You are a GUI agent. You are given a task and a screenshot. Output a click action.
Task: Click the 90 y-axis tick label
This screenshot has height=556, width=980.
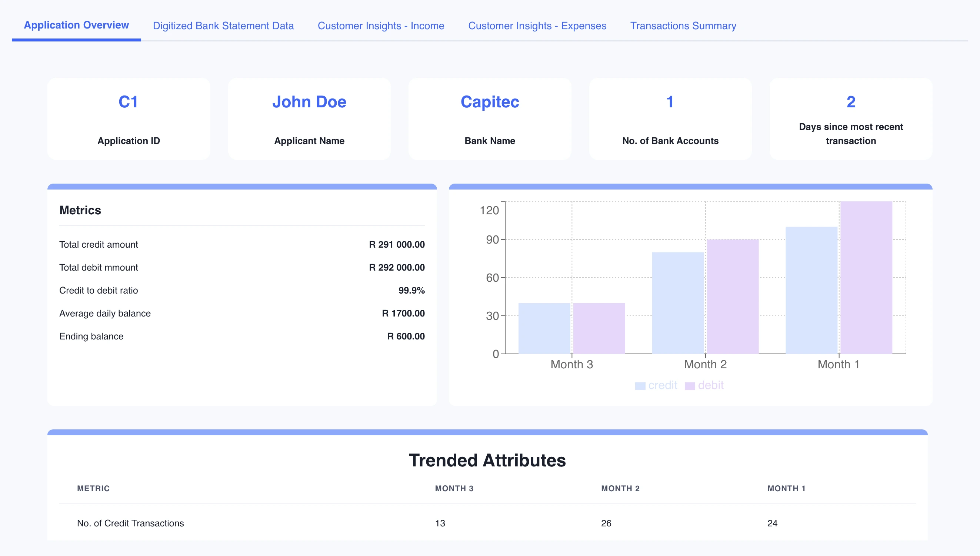pyautogui.click(x=493, y=240)
